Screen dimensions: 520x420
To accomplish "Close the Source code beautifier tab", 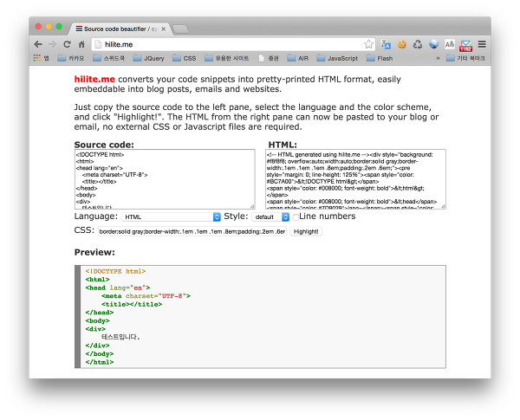I will coord(164,29).
